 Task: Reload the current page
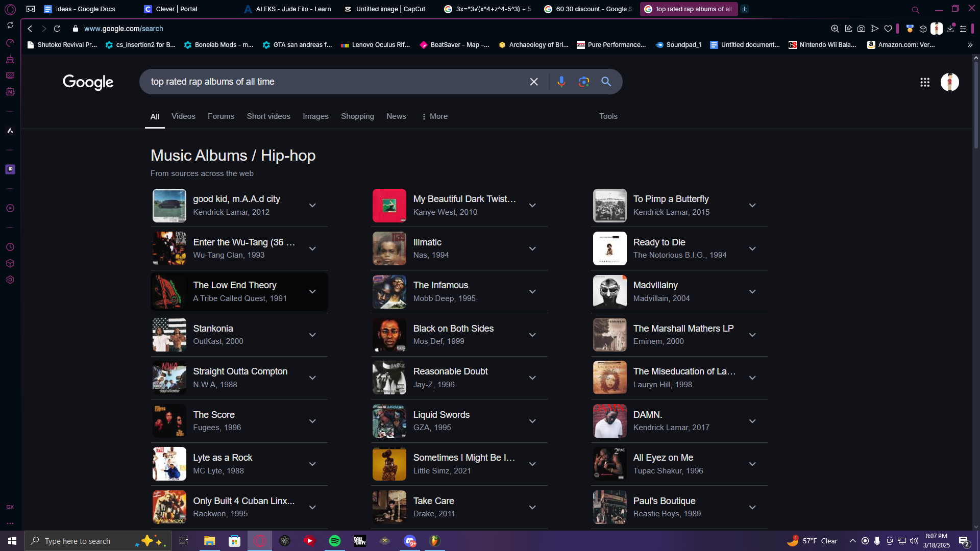(57, 29)
